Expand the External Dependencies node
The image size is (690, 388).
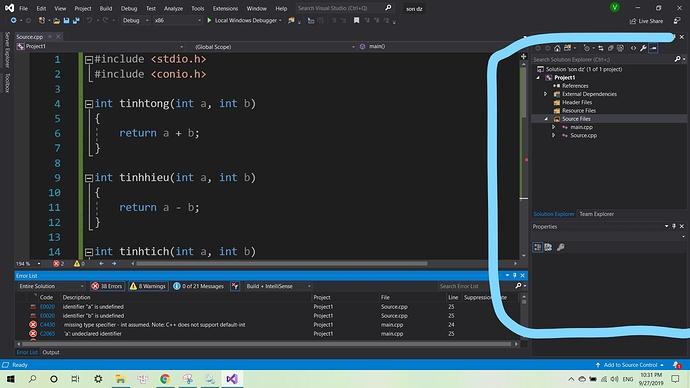[545, 94]
